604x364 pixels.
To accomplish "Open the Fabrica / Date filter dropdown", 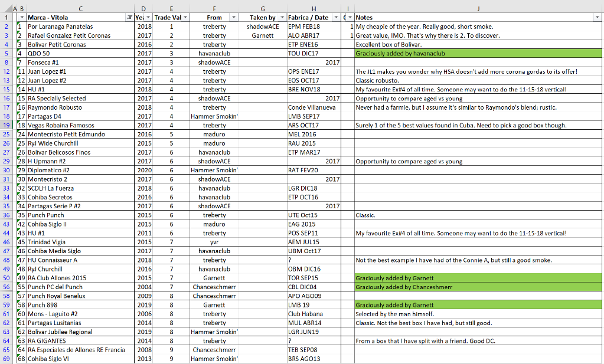I will click(337, 17).
